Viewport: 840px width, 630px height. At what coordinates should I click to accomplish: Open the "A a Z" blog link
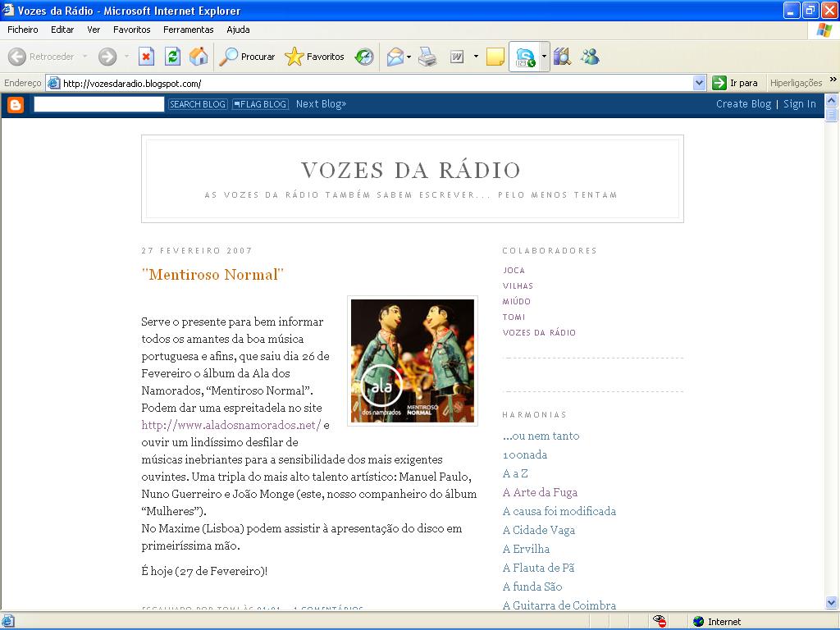coord(515,473)
